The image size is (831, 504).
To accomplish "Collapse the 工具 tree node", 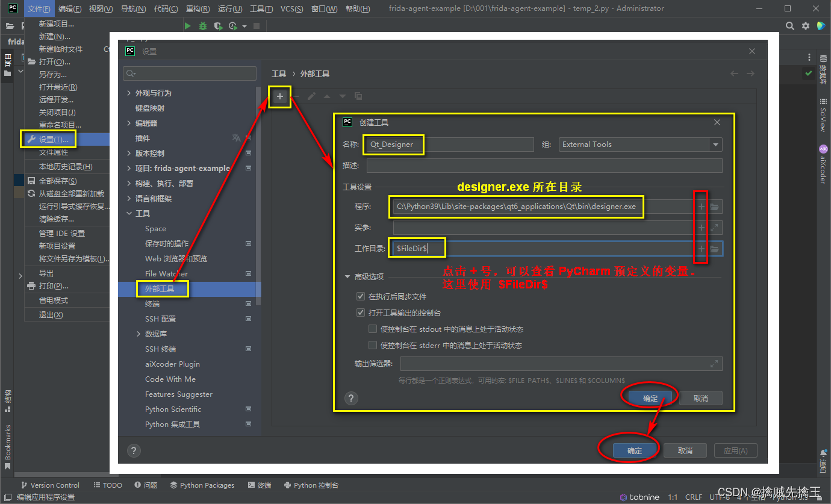I will 129,213.
